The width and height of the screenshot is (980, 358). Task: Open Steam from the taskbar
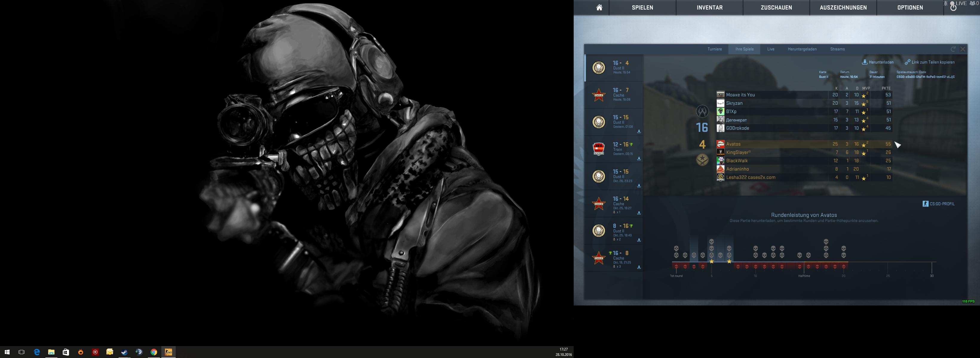point(124,352)
